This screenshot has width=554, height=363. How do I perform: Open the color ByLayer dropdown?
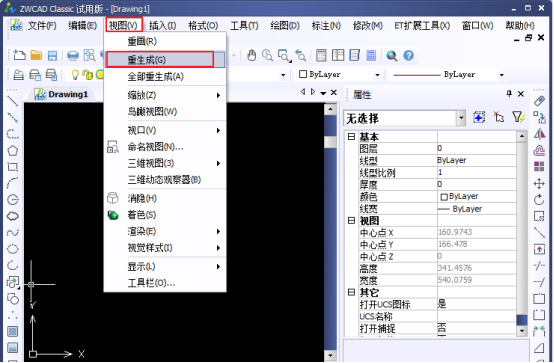coord(377,75)
